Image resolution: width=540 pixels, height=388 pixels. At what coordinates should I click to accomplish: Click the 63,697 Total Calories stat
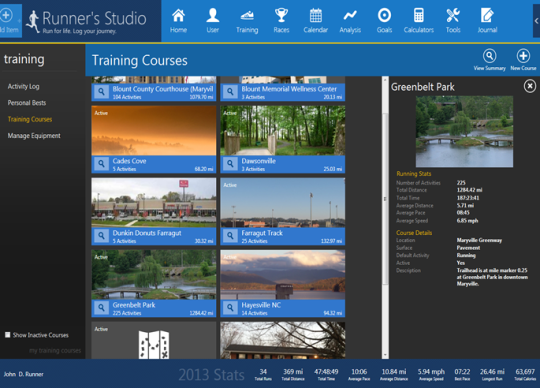tap(525, 374)
